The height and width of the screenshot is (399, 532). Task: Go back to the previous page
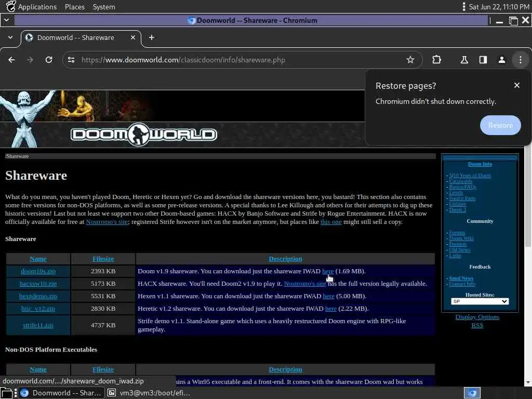click(11, 60)
